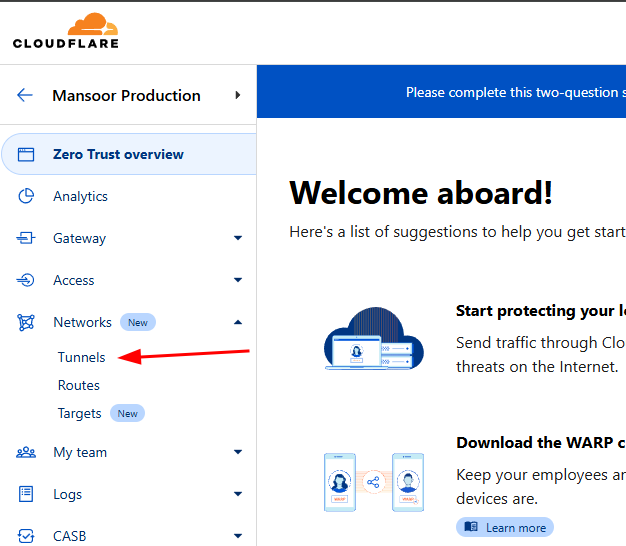Open the Mansoor Production account switcher arrow

[238, 96]
